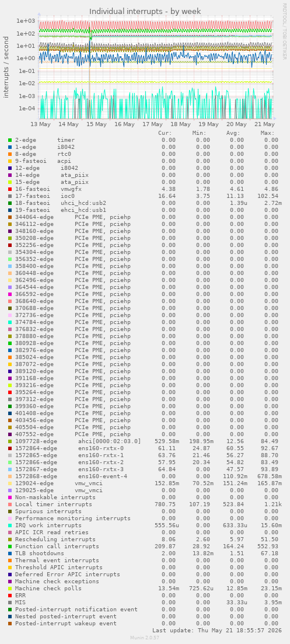This screenshot has height=644, width=290.
Task: Click the Rescheduling interrupts legend label
Action: 55,539
